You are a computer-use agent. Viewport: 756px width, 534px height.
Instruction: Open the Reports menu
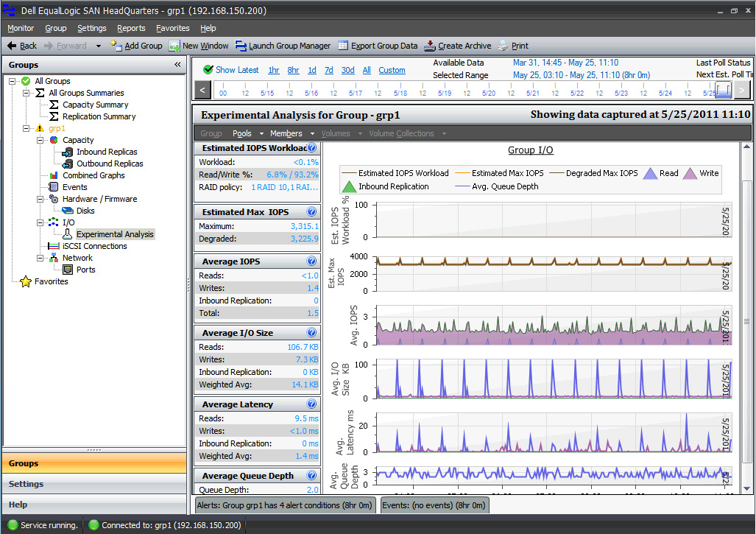click(131, 28)
